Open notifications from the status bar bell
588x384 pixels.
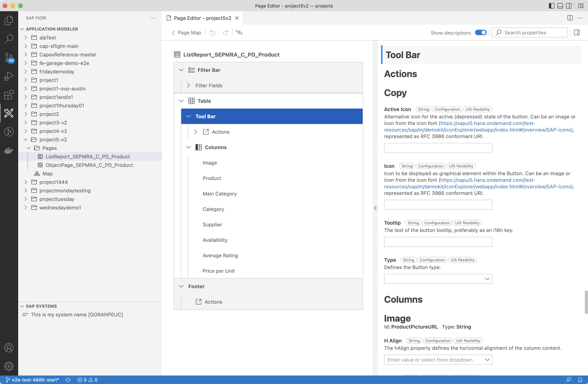click(580, 380)
